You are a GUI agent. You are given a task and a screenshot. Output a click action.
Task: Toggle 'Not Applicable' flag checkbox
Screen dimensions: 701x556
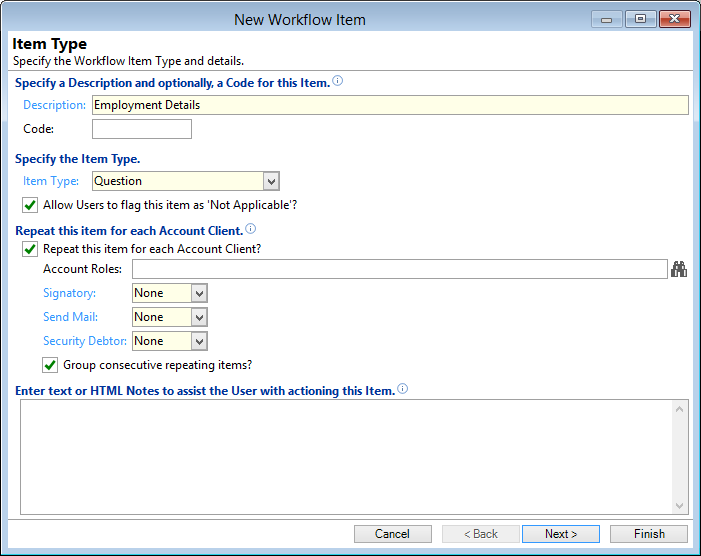[x=30, y=205]
